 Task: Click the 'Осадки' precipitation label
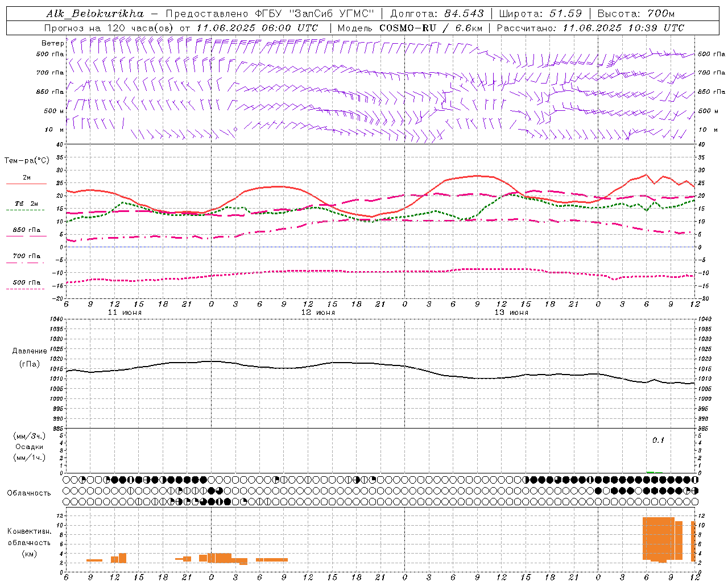click(30, 447)
